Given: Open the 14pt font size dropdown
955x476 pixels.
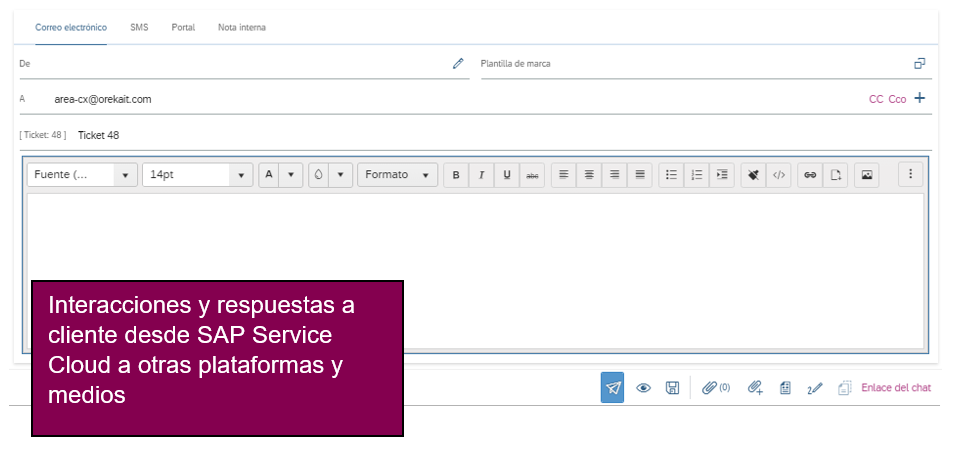Looking at the screenshot, I should 197,175.
